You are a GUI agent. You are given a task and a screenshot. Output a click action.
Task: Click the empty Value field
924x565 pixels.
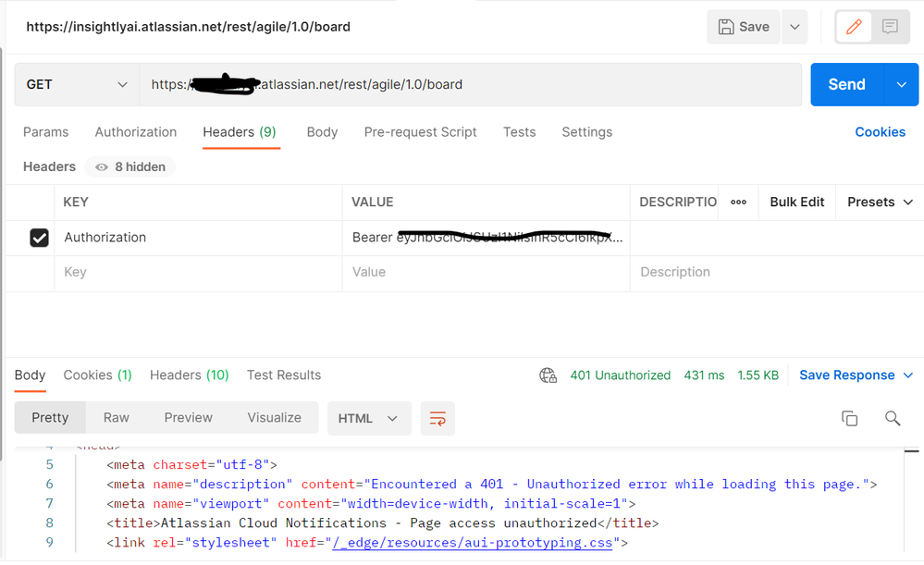[x=487, y=273]
